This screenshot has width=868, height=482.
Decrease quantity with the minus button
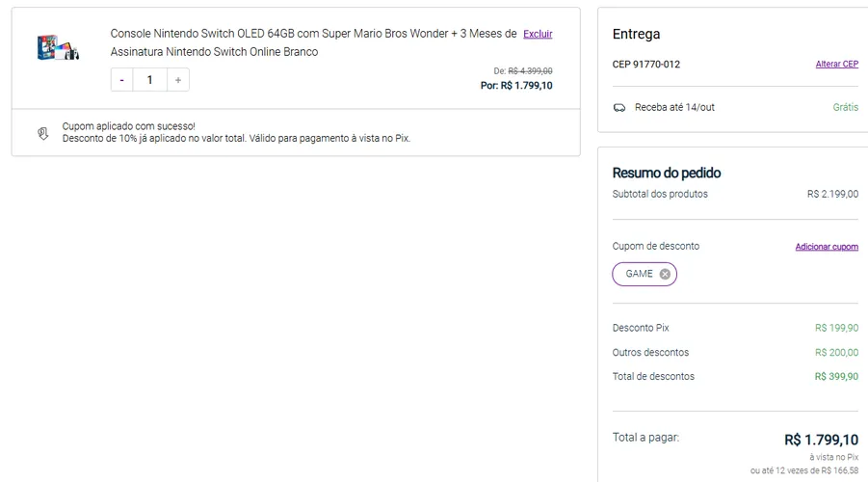(121, 80)
